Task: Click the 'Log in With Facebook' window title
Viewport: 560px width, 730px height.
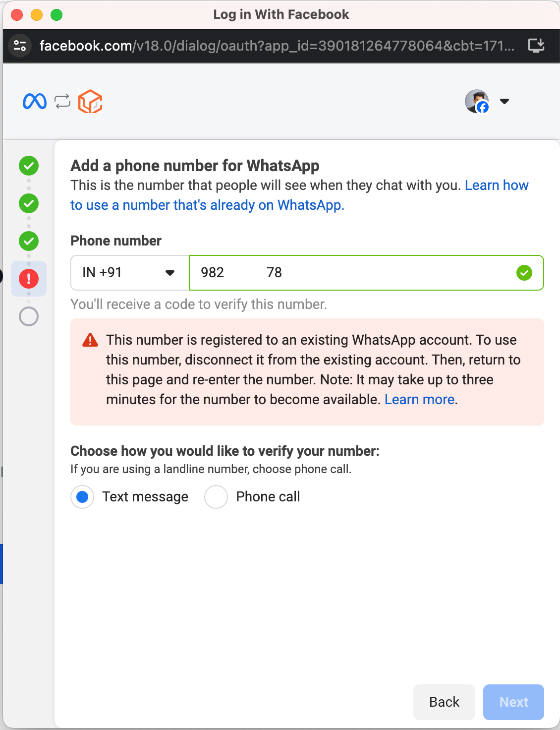Action: [281, 14]
